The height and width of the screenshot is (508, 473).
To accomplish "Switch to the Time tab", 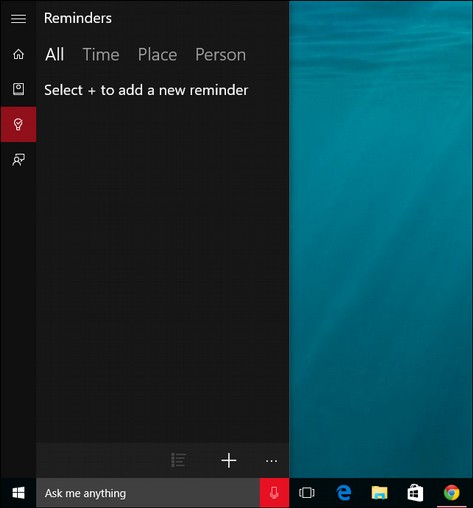I will pos(101,54).
